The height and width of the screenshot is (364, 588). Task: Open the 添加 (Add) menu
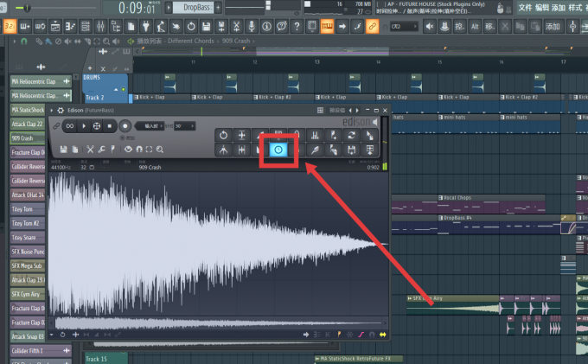[558, 7]
